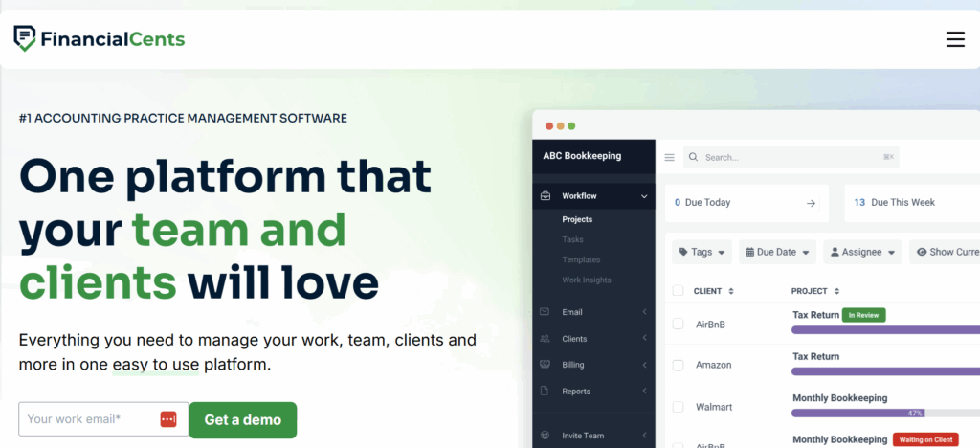Click the Reports document icon in sidebar

pos(545,392)
